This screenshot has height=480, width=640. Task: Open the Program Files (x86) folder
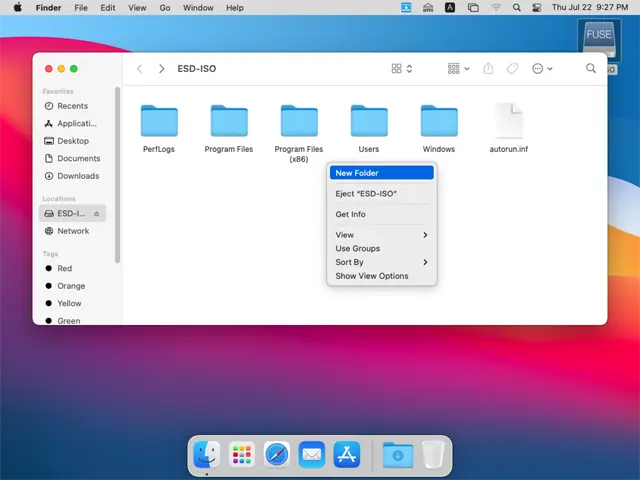pyautogui.click(x=299, y=122)
